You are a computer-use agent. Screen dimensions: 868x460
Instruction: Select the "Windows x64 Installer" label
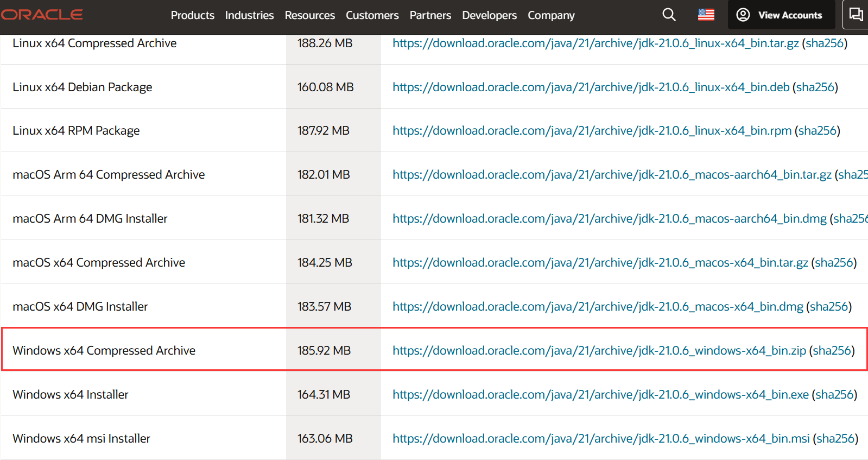pyautogui.click(x=71, y=394)
